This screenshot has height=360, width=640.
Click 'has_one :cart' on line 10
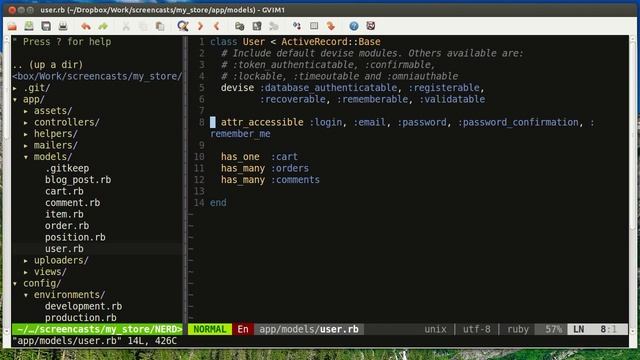[259, 157]
